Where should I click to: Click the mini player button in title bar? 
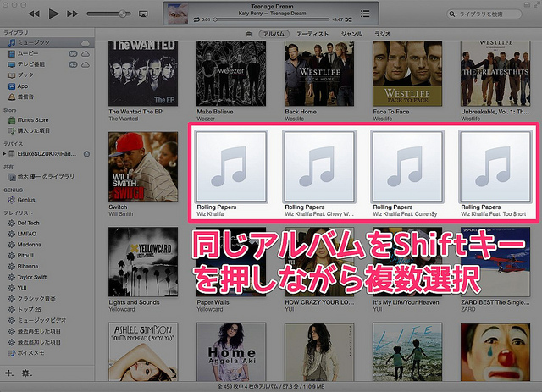[527, 4]
